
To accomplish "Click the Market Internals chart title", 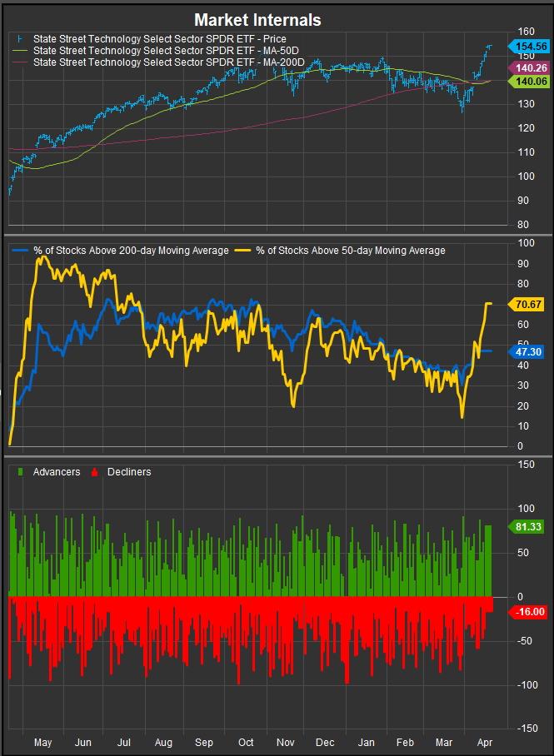I will [257, 20].
